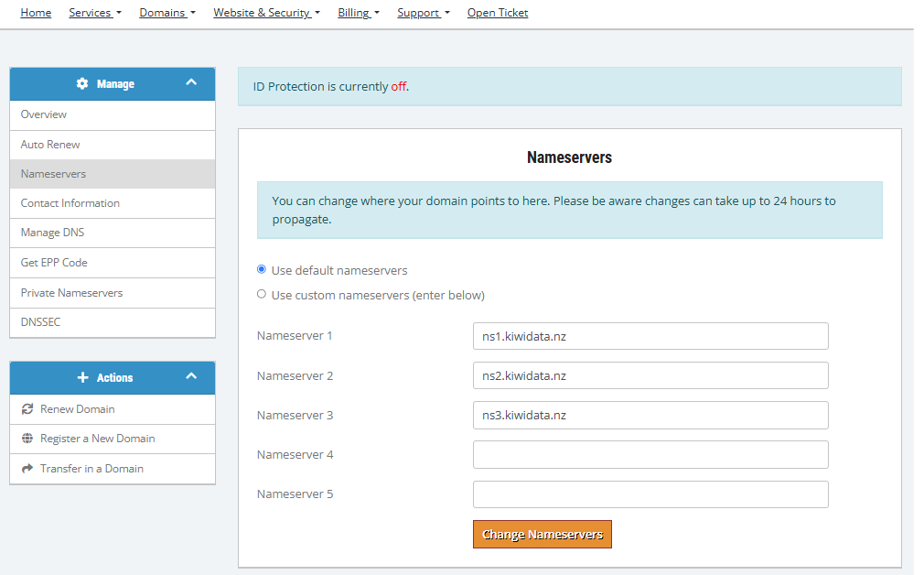924x575 pixels.
Task: Click the globe icon for Register a New Domain
Action: point(27,439)
